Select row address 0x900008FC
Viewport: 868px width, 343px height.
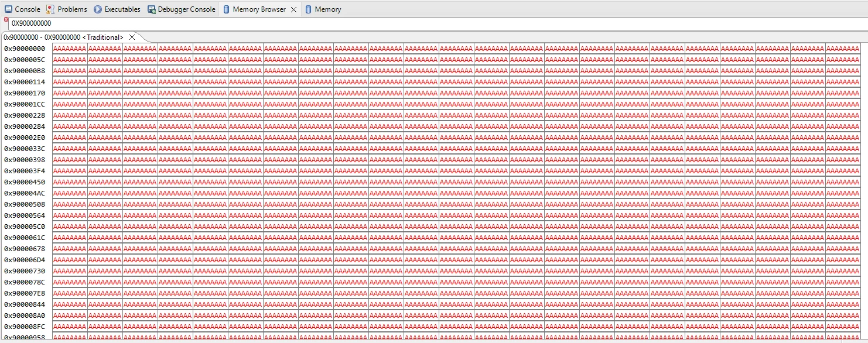pos(25,327)
